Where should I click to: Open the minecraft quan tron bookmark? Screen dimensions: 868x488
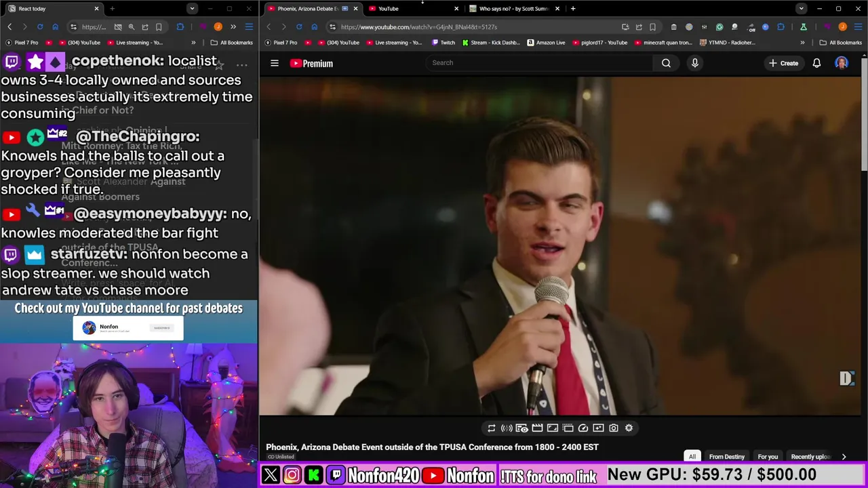tap(663, 43)
